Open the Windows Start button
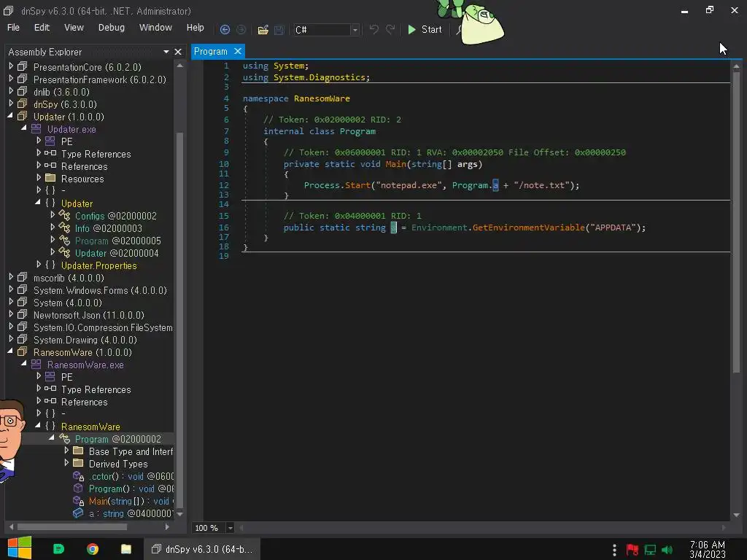Screen dimensions: 747x560 click(x=20, y=548)
